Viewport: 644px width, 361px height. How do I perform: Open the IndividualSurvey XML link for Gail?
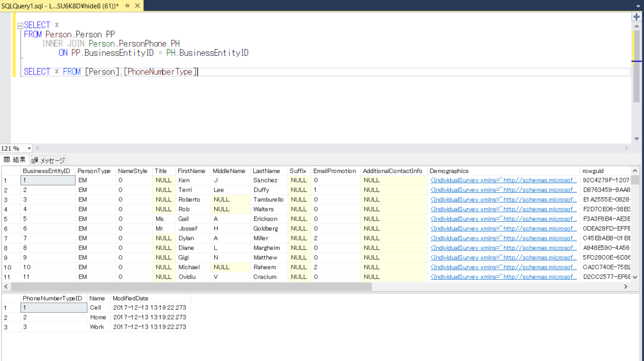point(503,219)
